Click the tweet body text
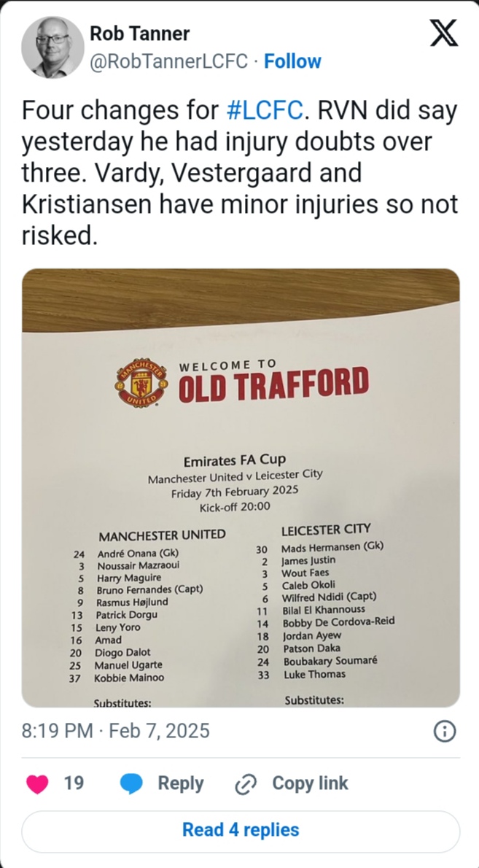Image resolution: width=479 pixels, height=868 pixels. (239, 173)
